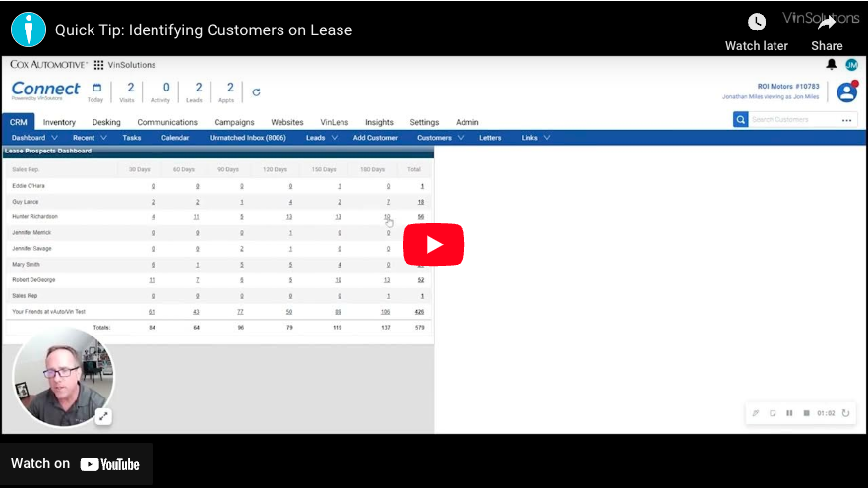Pause the screen recording
868x488 pixels.
click(789, 413)
